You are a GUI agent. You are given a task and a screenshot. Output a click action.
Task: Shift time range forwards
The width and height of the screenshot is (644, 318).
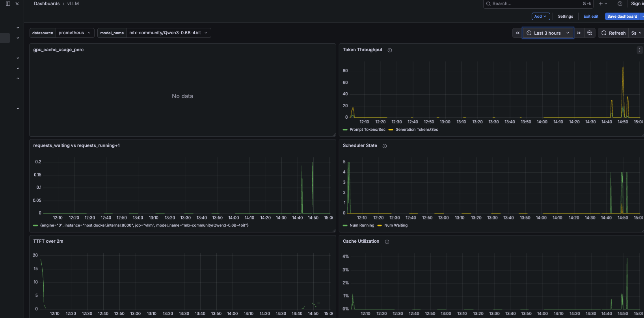click(579, 33)
